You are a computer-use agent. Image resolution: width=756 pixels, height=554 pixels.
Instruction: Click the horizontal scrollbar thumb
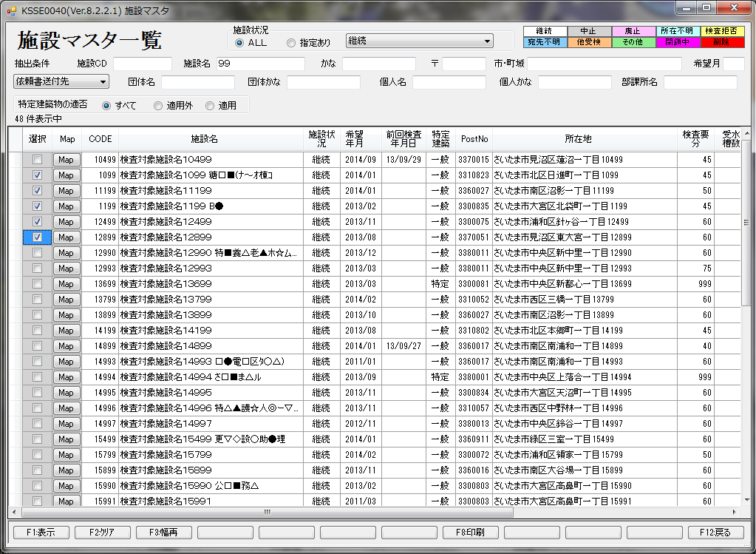coord(268,512)
